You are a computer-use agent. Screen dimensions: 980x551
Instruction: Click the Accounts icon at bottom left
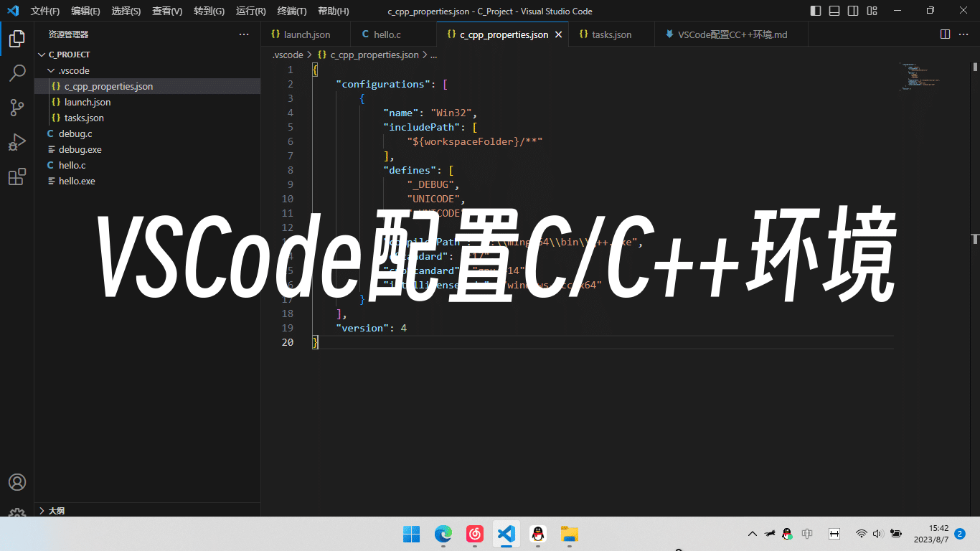tap(17, 482)
